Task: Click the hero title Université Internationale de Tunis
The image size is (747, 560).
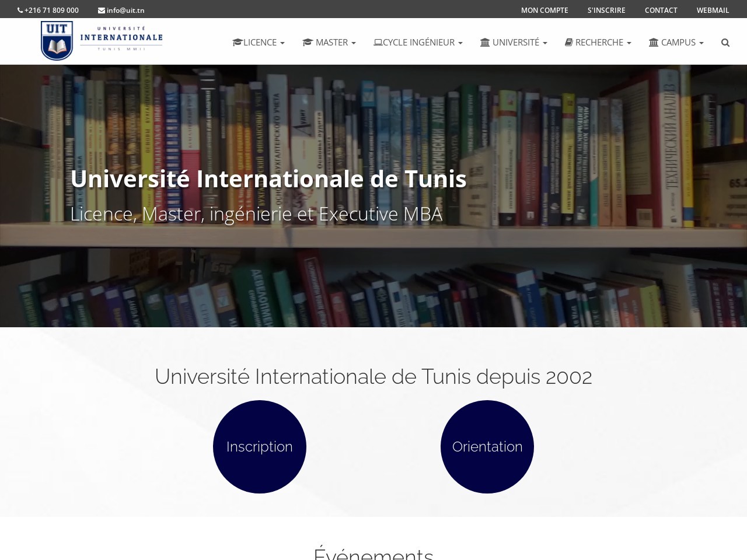Action: coord(268,178)
